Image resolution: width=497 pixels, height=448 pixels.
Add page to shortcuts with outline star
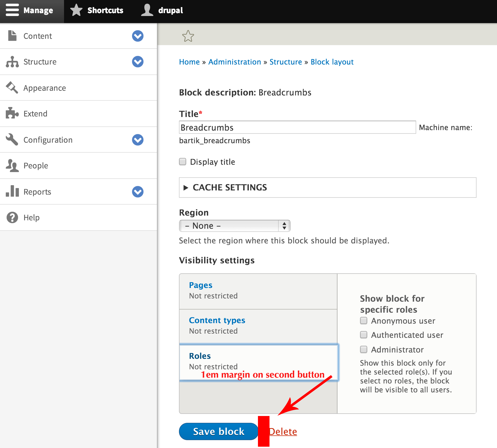pos(188,36)
